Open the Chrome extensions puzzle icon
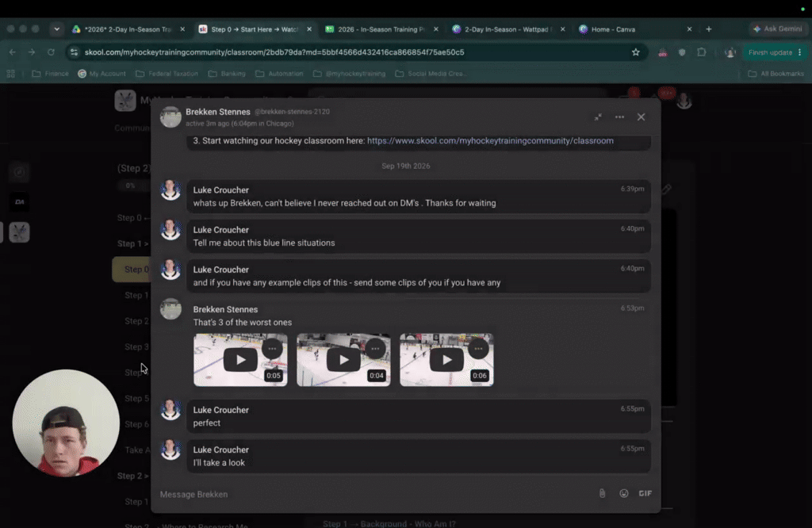Image resolution: width=812 pixels, height=528 pixels. (x=701, y=52)
